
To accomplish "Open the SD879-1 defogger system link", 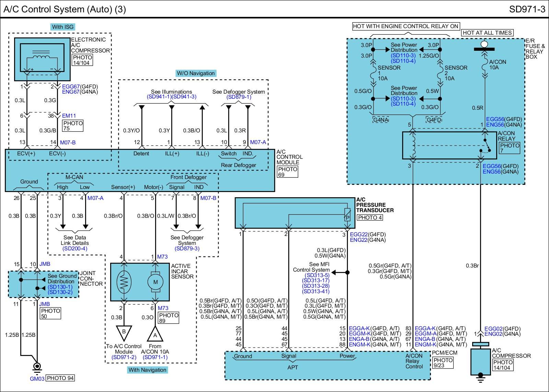I will point(238,97).
